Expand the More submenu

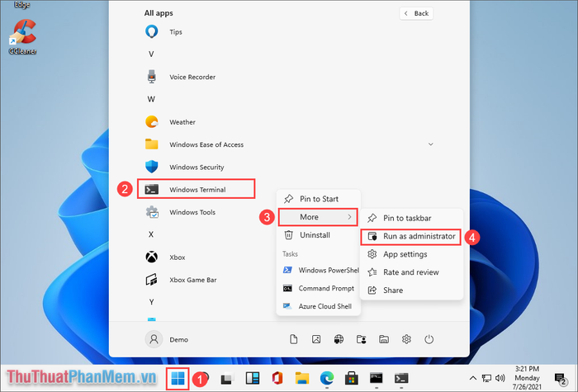[318, 217]
